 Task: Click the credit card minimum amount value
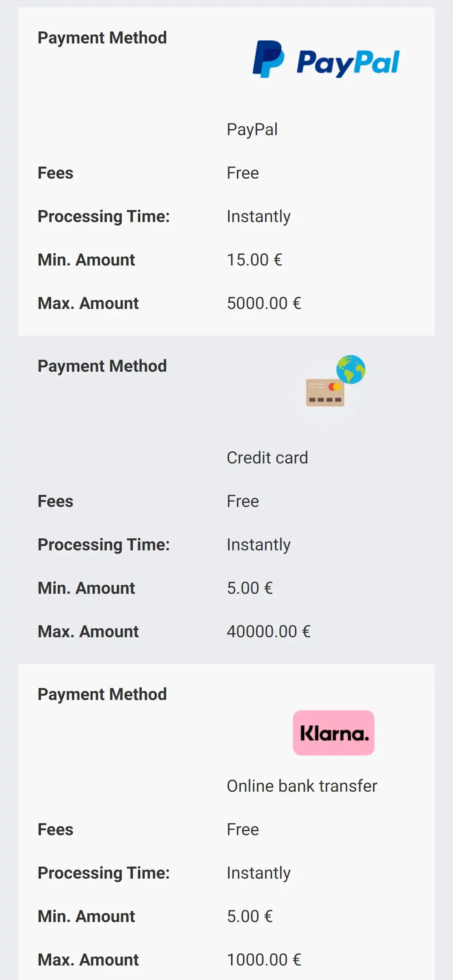click(x=250, y=588)
